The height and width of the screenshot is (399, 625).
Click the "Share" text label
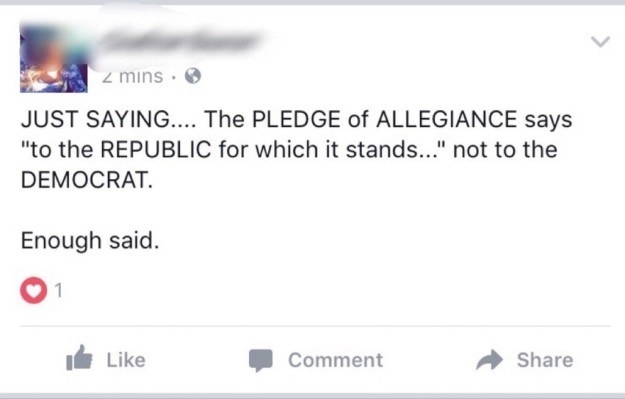(x=545, y=360)
